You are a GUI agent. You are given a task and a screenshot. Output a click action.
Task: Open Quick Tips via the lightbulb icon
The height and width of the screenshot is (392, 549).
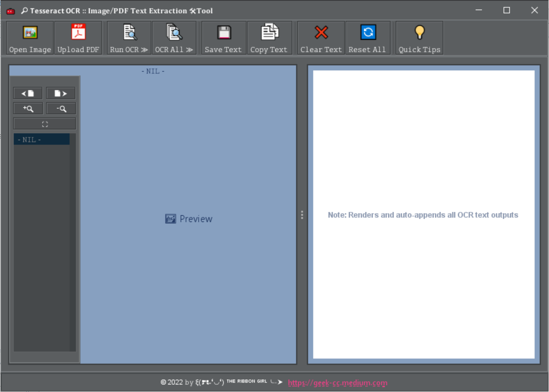pyautogui.click(x=419, y=38)
